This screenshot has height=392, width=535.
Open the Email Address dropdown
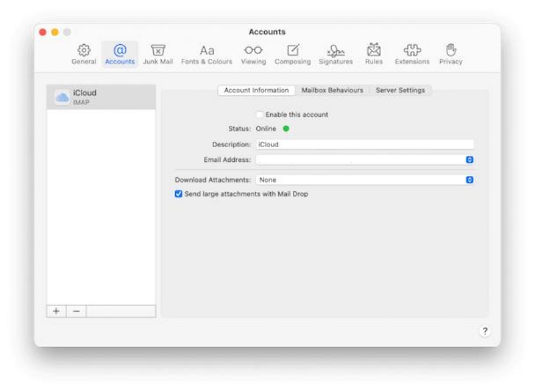pos(364,160)
